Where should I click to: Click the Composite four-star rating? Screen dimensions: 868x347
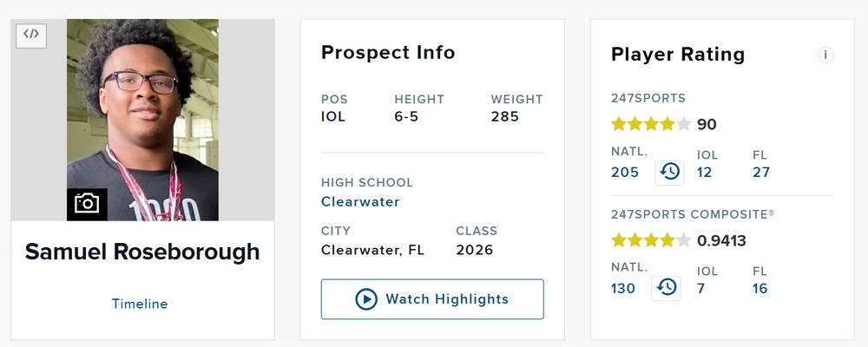[651, 240]
